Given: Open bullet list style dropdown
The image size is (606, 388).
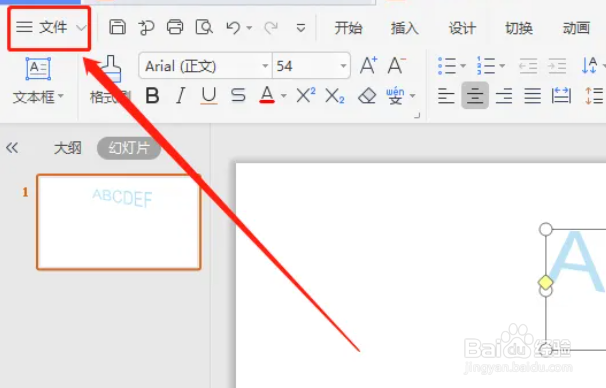Looking at the screenshot, I should 463,66.
